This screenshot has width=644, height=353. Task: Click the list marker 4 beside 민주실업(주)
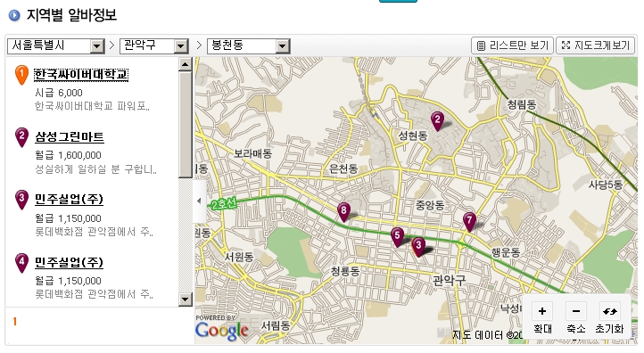tap(21, 263)
